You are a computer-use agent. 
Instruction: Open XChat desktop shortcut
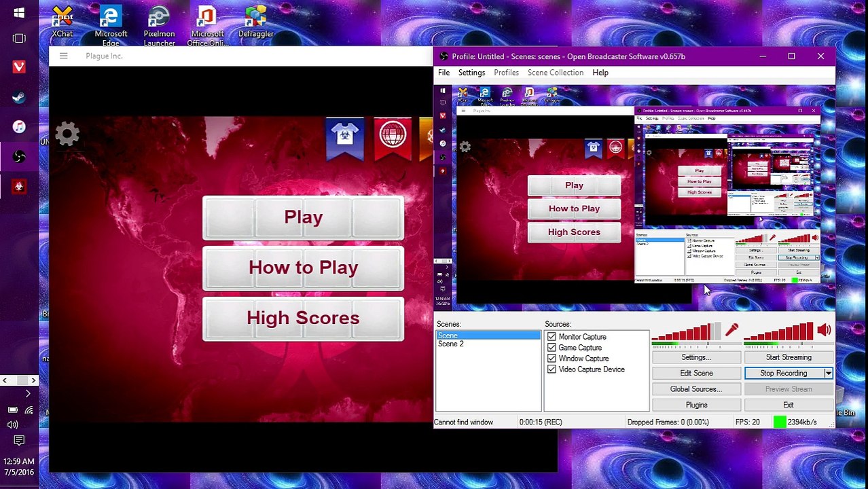click(x=62, y=22)
